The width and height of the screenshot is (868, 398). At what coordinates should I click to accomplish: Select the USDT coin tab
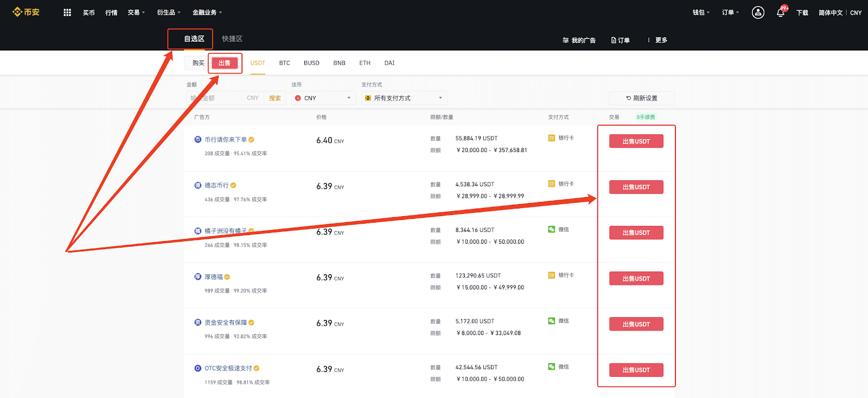pos(258,63)
